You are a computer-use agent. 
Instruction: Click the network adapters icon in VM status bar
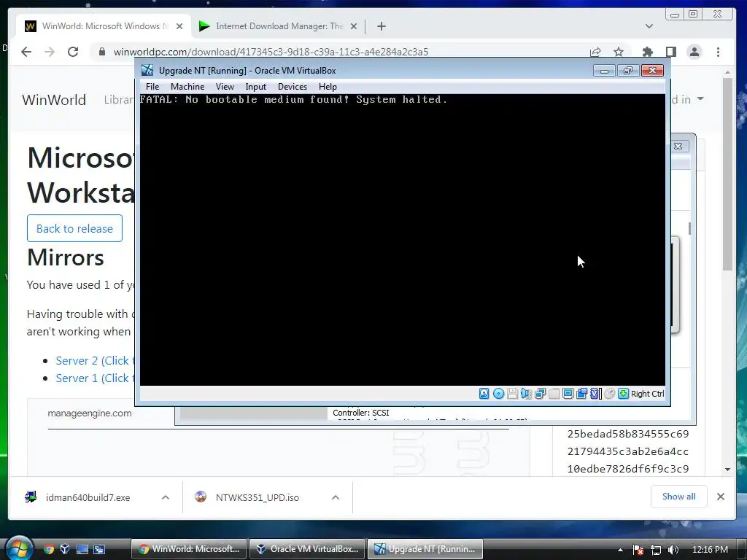[540, 393]
